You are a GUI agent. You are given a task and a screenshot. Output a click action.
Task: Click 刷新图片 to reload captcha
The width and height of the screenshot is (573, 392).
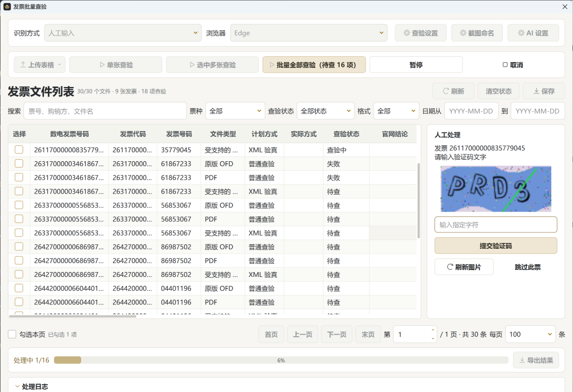pyautogui.click(x=464, y=267)
